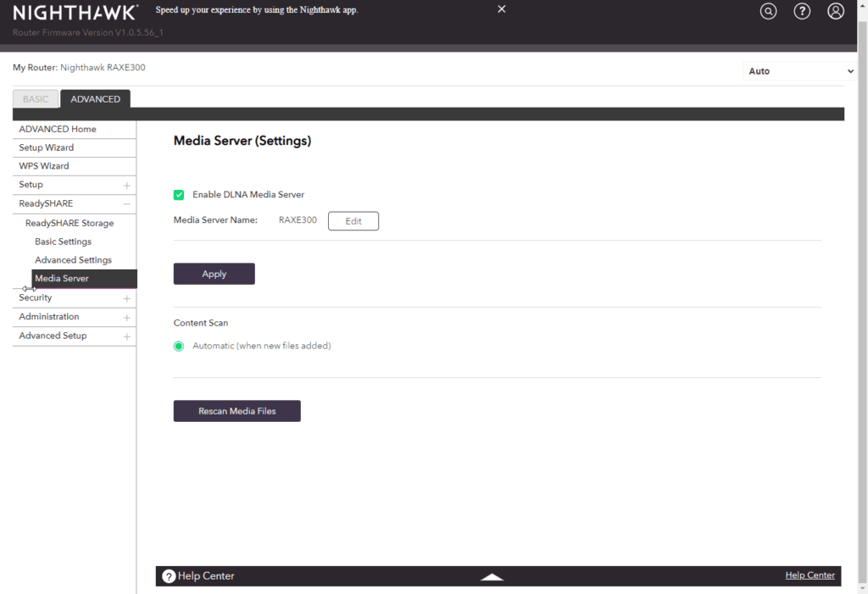
Task: Click the Edit button for server name
Action: tap(353, 221)
